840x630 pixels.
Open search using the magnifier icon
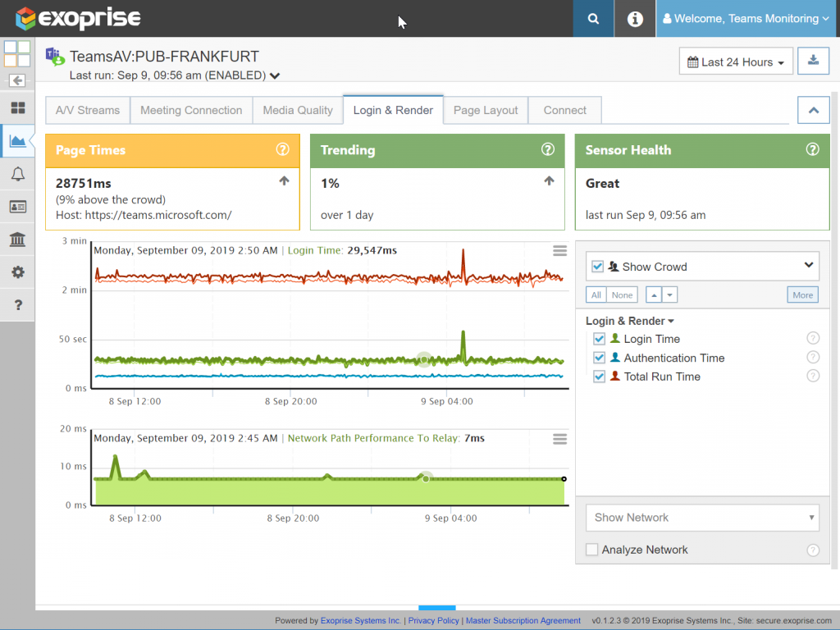point(593,17)
